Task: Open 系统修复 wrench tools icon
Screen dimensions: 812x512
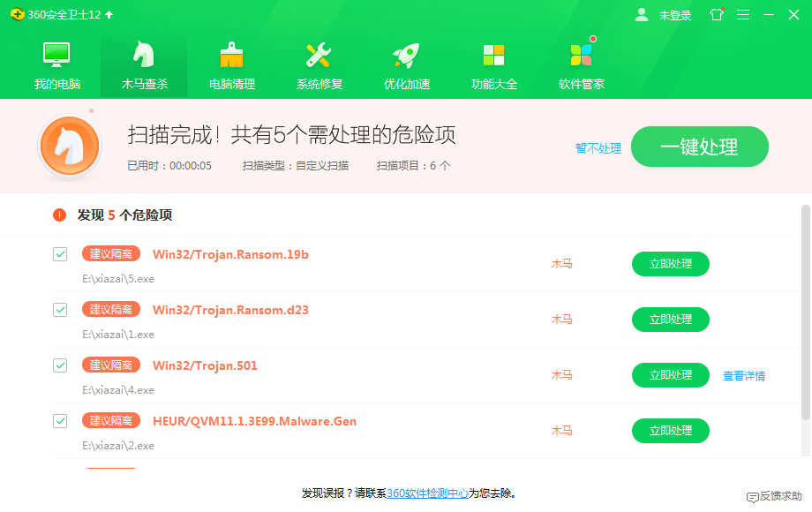Action: pos(319,55)
